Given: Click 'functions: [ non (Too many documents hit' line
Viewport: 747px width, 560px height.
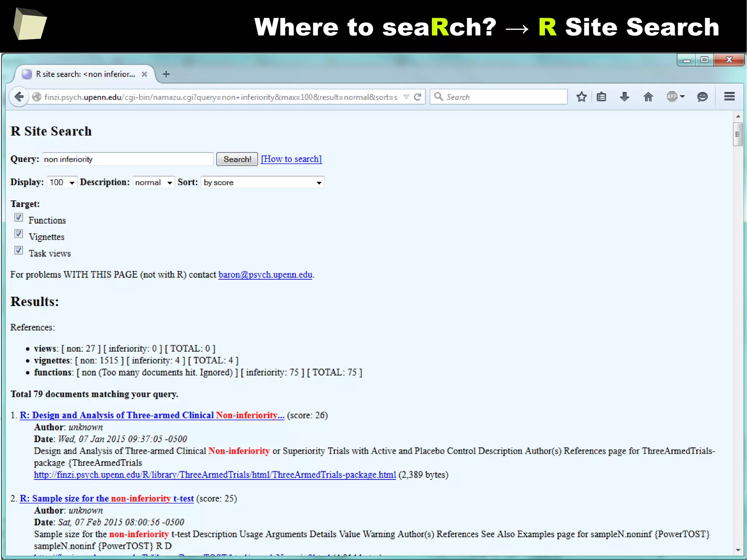Looking at the screenshot, I should [x=198, y=372].
